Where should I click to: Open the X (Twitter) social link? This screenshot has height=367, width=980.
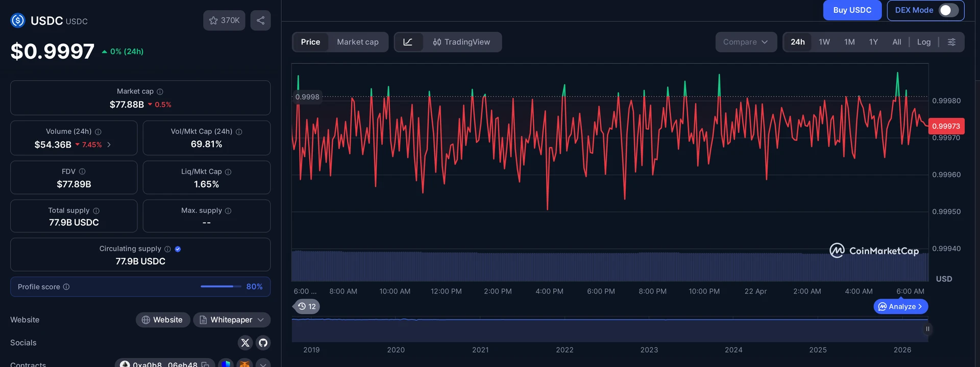246,342
